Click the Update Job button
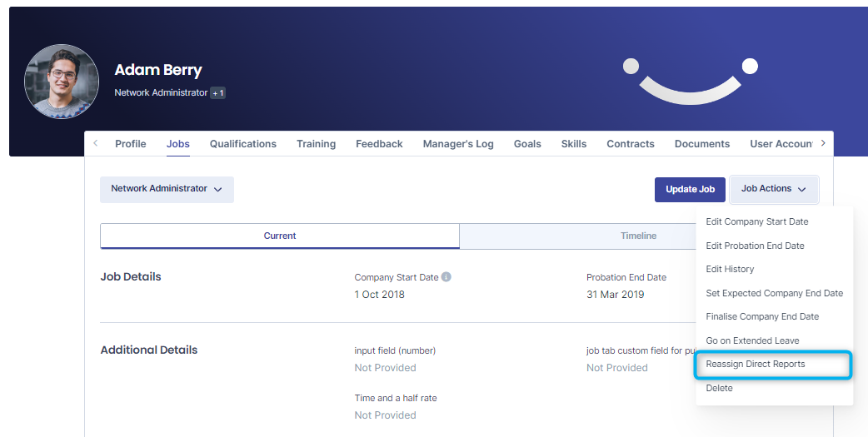868x437 pixels. (690, 189)
